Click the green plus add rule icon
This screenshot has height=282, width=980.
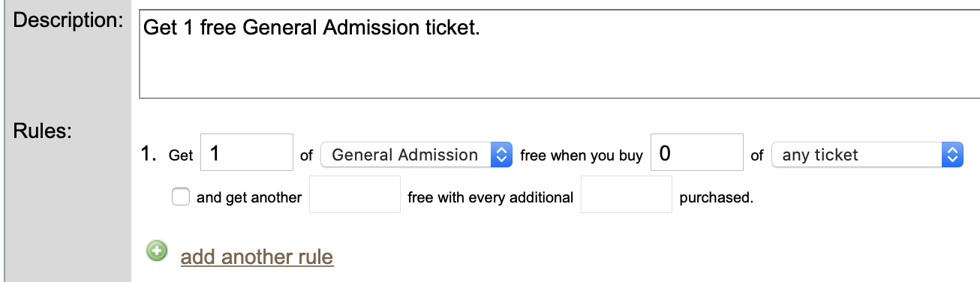point(157,251)
